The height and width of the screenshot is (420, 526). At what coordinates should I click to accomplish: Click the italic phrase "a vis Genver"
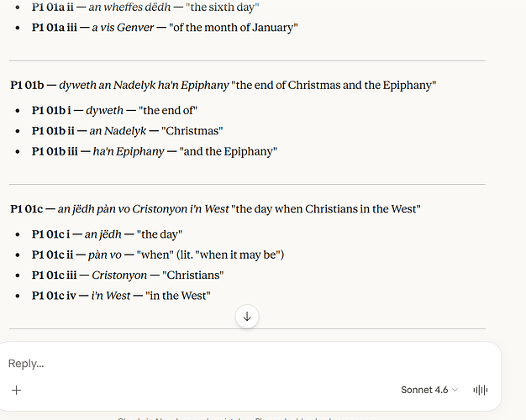tap(122, 27)
